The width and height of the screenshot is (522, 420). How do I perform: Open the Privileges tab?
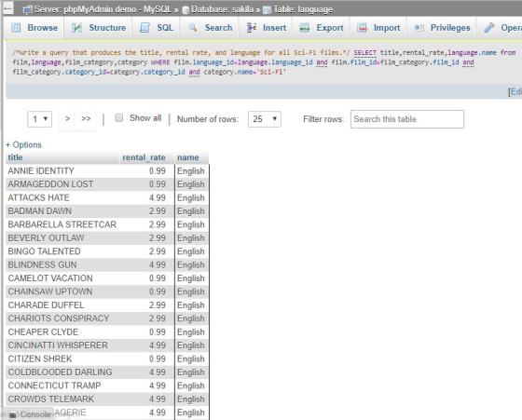coord(442,28)
